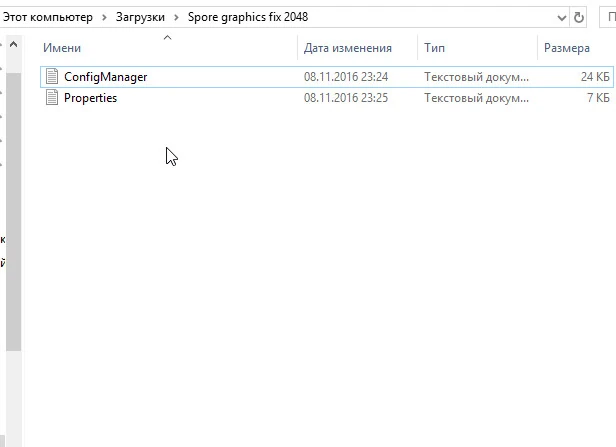This screenshot has height=447, width=616.
Task: Click the 7 КБ size cell
Action: [598, 98]
